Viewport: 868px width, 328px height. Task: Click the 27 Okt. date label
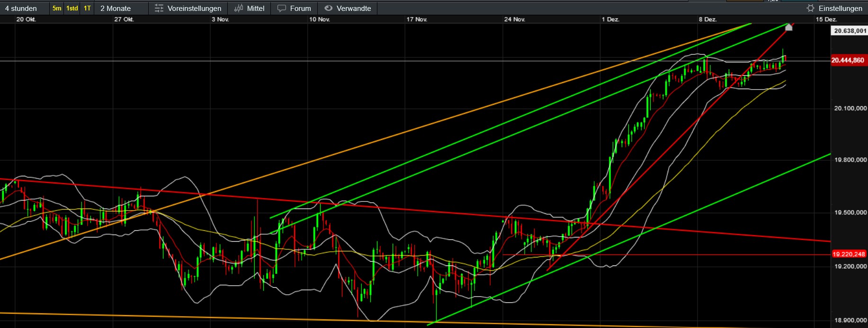124,19
